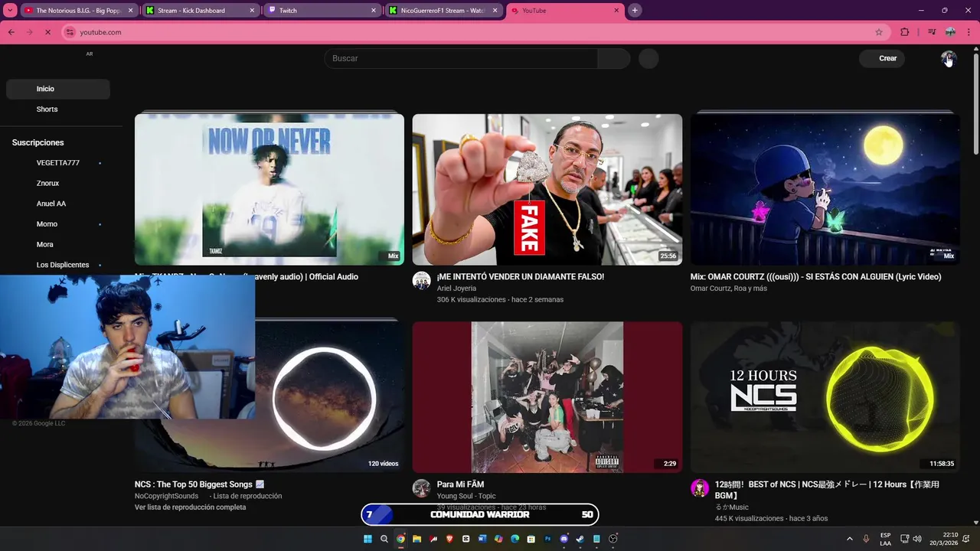Focus the Buscar search field
The height and width of the screenshot is (551, 980).
461,58
